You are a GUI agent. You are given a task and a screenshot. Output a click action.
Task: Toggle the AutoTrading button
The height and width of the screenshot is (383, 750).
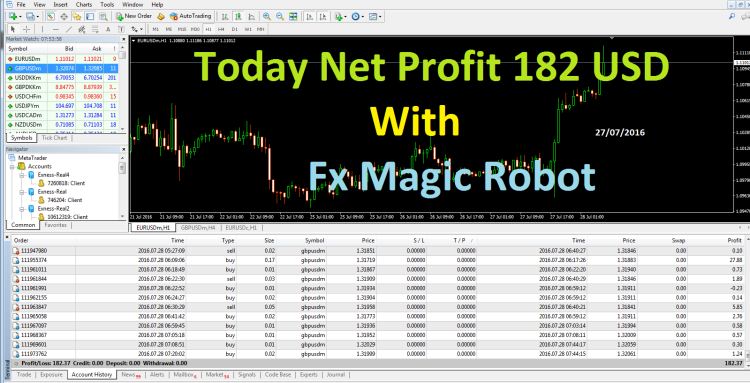click(x=191, y=16)
